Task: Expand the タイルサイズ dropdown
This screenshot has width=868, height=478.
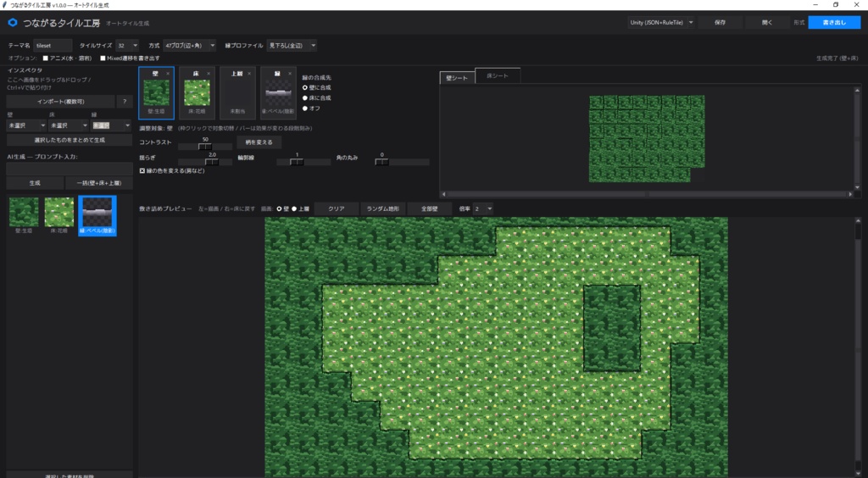Action: 127,46
